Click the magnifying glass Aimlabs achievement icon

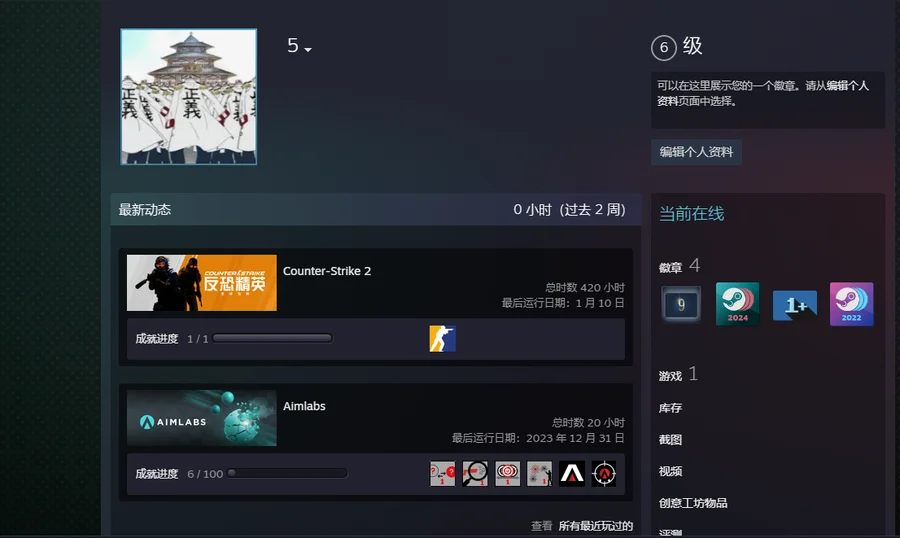(475, 474)
